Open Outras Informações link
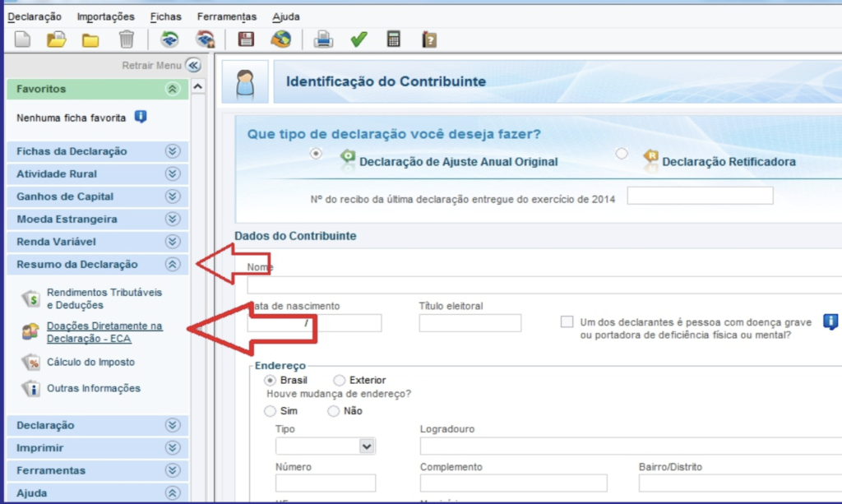Screen dimensions: 842x504 click(x=94, y=388)
